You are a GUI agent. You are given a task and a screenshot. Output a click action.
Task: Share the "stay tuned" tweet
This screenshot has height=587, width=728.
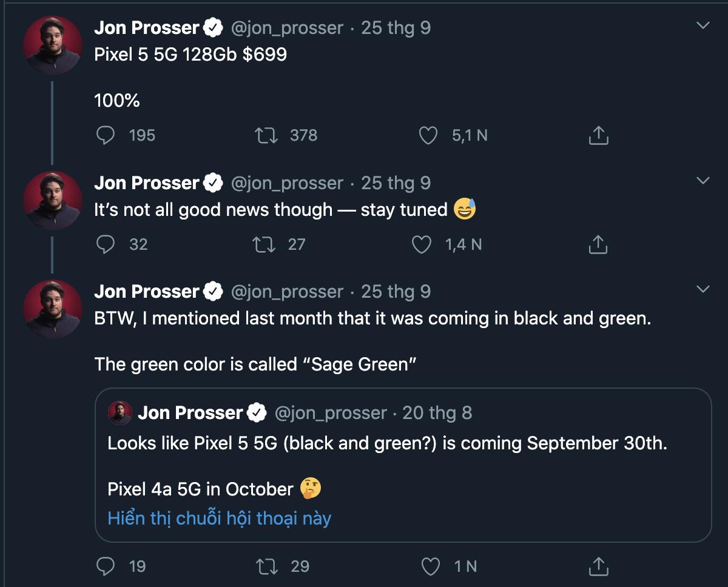(598, 244)
